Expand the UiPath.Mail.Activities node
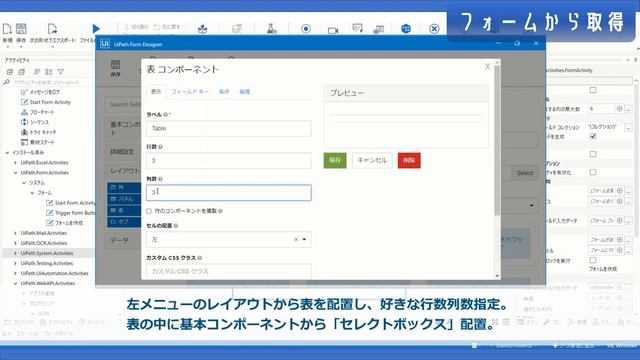 pyautogui.click(x=16, y=233)
